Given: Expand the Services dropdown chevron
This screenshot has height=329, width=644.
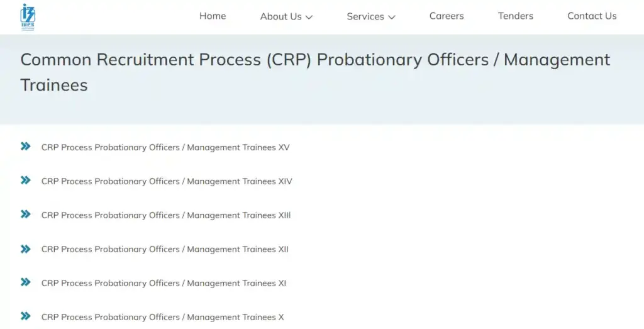Looking at the screenshot, I should point(392,17).
